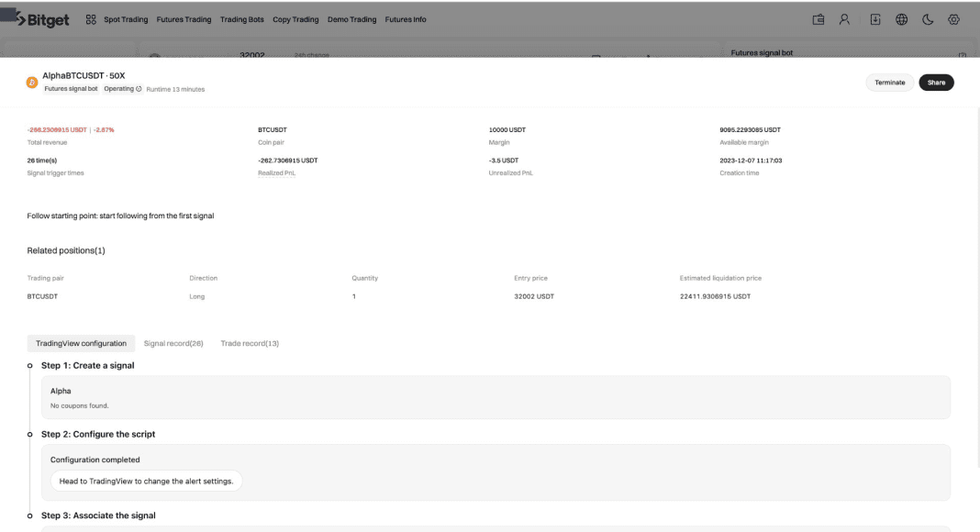Switch to Trade record(13) tab
The image size is (980, 532).
(250, 343)
